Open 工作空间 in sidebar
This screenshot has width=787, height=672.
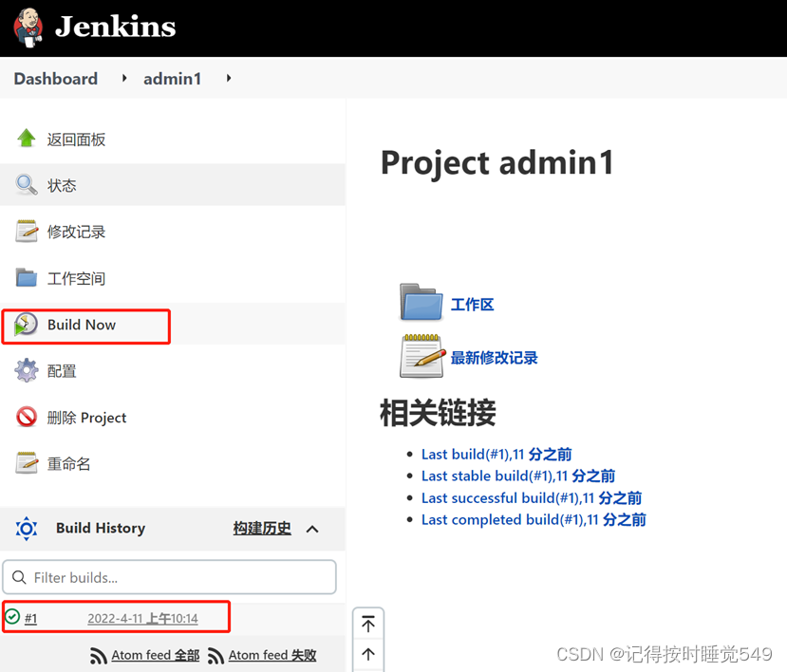[x=76, y=278]
